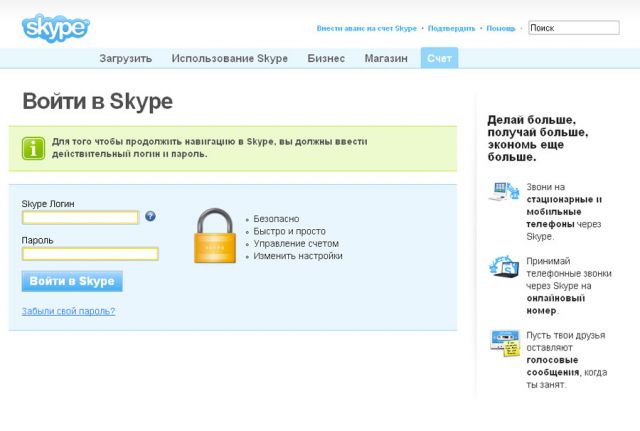The image size is (640, 431).
Task: Click the landline and mobile calls icon
Action: [x=504, y=190]
